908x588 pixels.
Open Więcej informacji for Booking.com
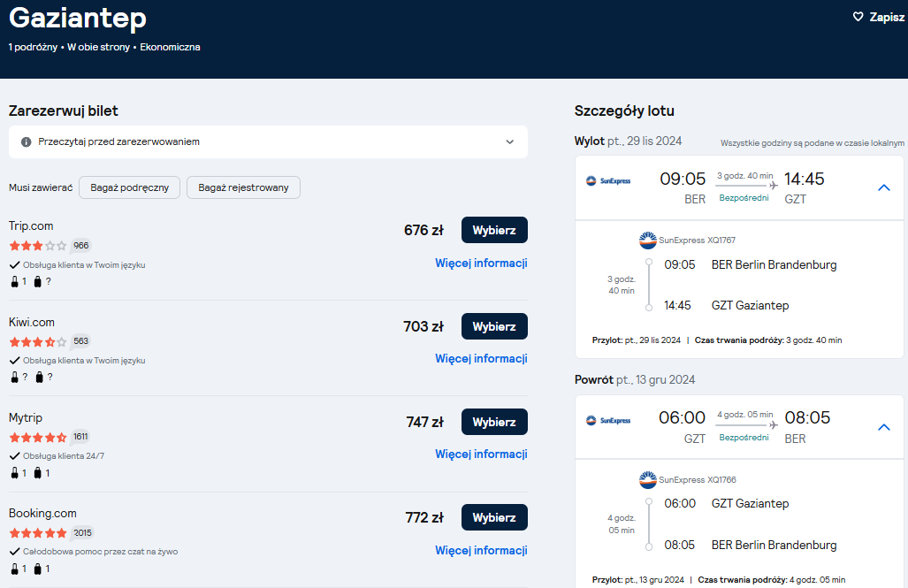click(481, 550)
